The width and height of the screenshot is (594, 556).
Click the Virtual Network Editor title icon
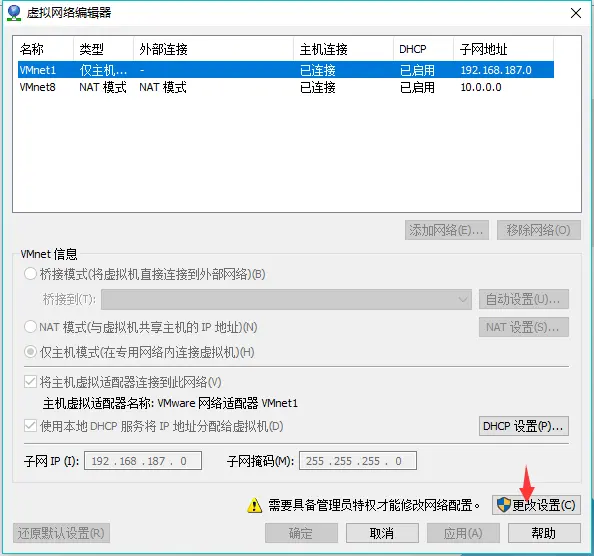[x=14, y=13]
